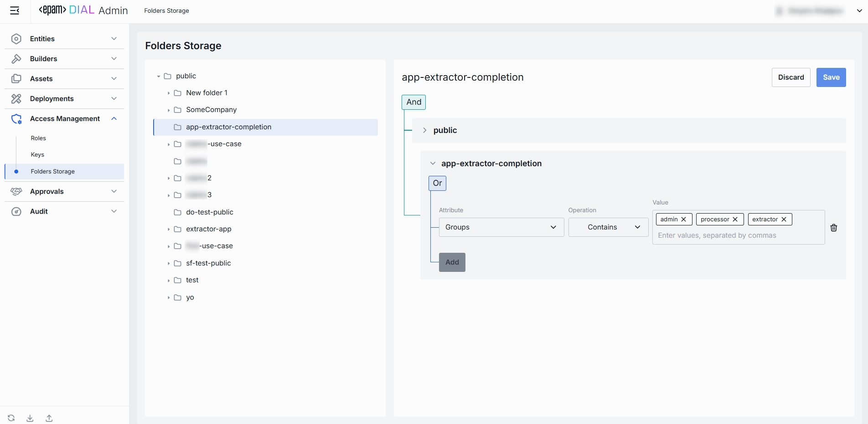The width and height of the screenshot is (868, 424).
Task: Remove the processor value tag
Action: pyautogui.click(x=735, y=220)
